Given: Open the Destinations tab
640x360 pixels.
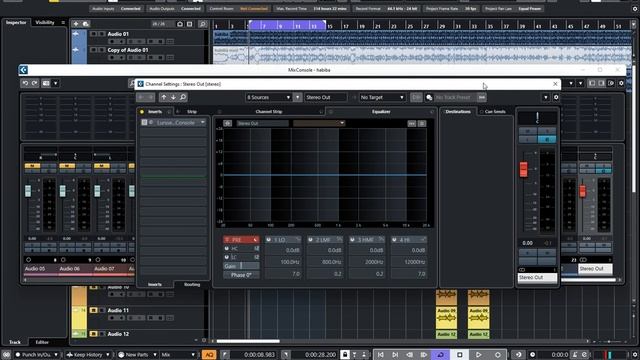Looking at the screenshot, I should (x=458, y=111).
